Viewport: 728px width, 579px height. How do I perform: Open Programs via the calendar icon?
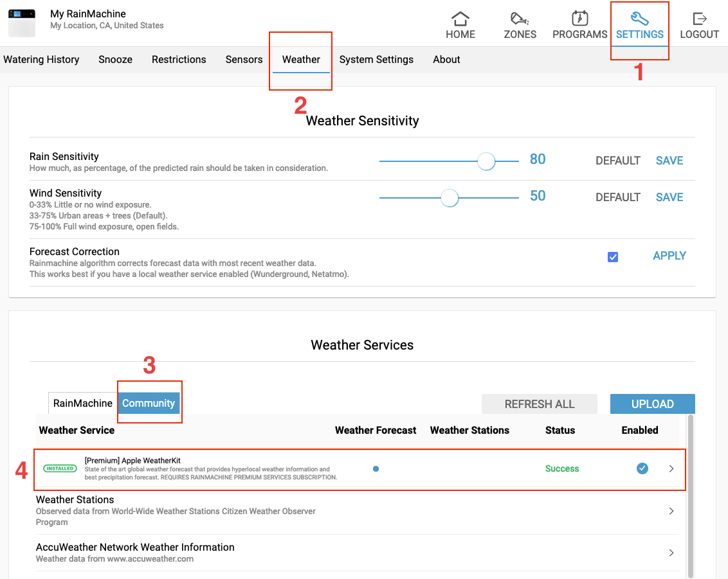click(x=579, y=19)
